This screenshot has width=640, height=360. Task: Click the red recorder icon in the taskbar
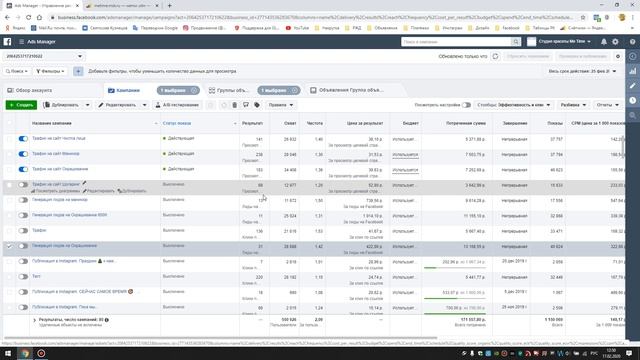click(x=41, y=353)
